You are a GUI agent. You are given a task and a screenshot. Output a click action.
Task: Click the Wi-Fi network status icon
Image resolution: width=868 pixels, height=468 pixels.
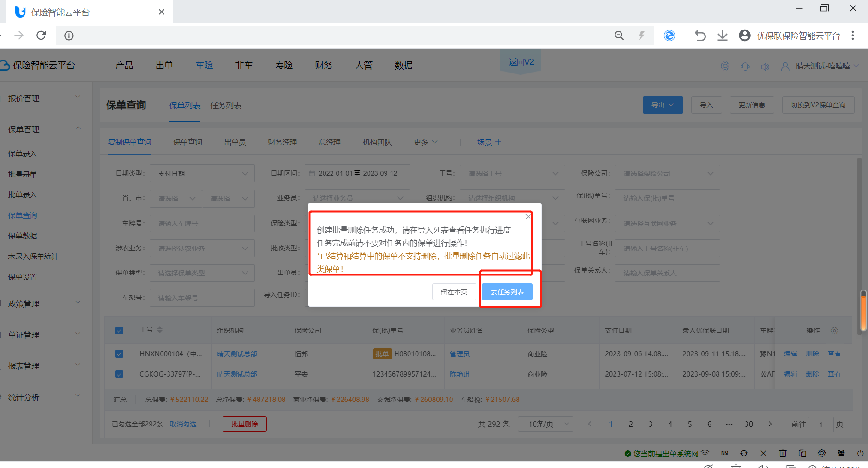tap(705, 453)
